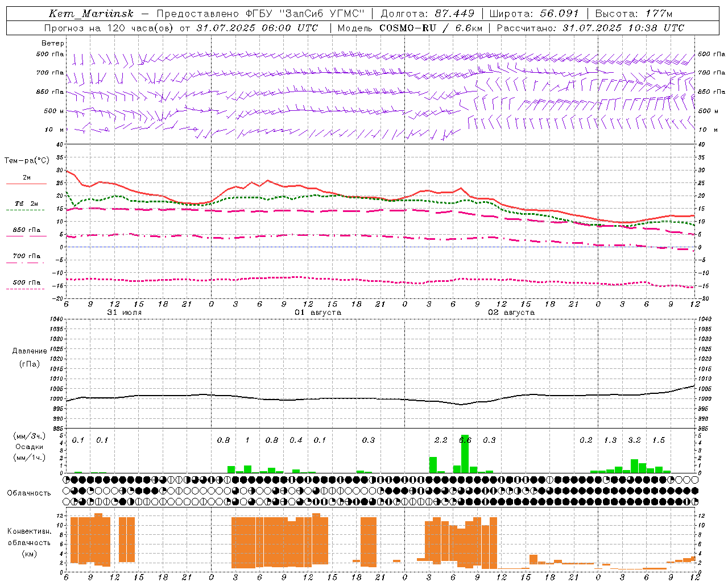728x582 pixels.
Task: Click the 02 августа date label
Action: point(511,313)
